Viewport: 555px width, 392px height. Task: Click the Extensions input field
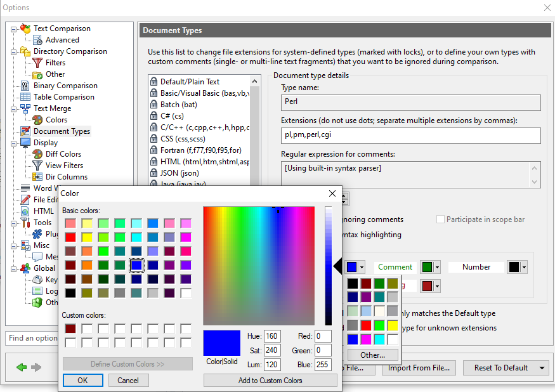(410, 135)
